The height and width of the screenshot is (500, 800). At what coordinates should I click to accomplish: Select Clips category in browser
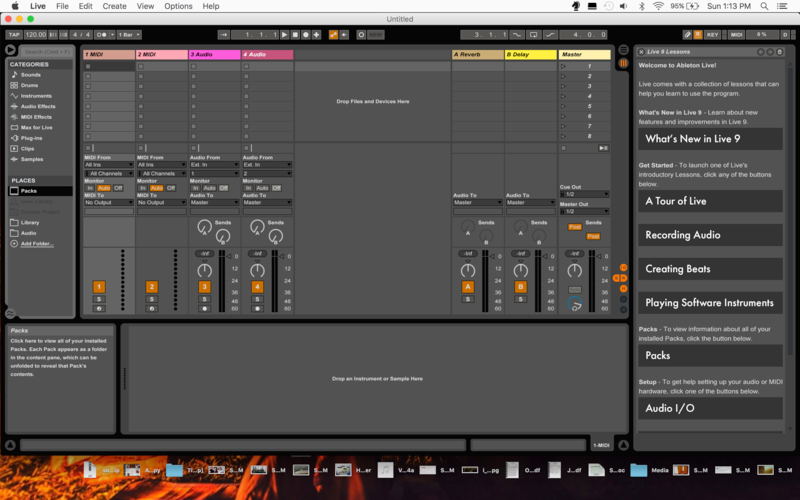[x=27, y=149]
